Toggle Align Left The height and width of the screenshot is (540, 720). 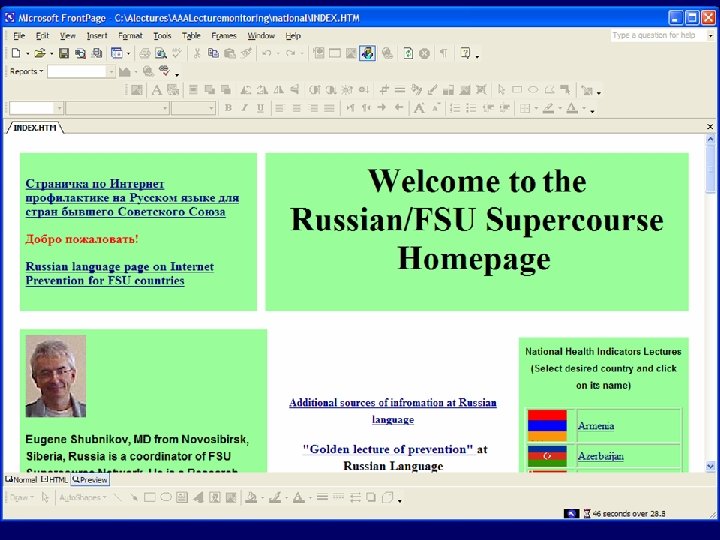280,108
